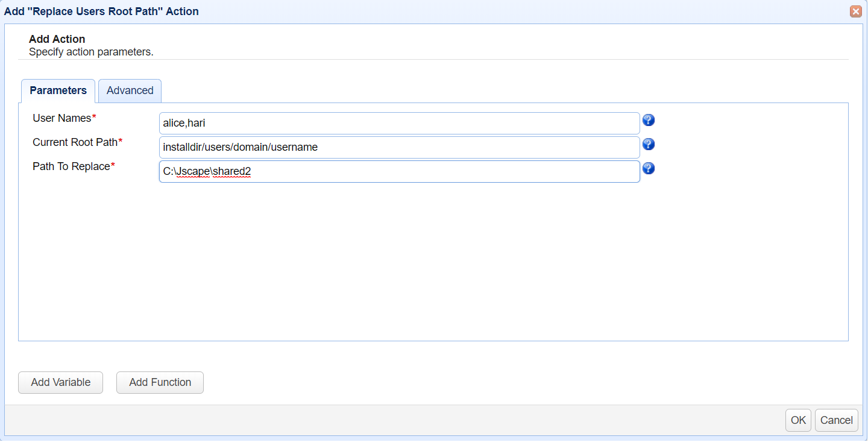Cancel adding the Replace Users Root Path action

836,420
